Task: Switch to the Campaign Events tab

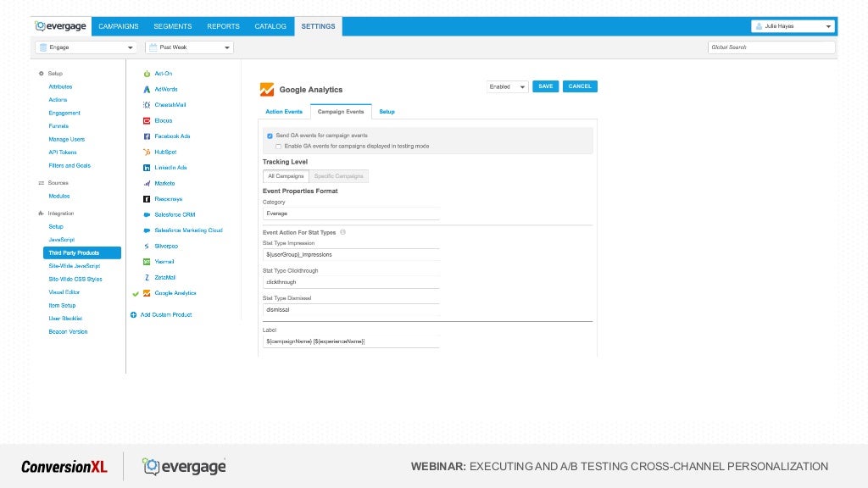Action: [341, 112]
